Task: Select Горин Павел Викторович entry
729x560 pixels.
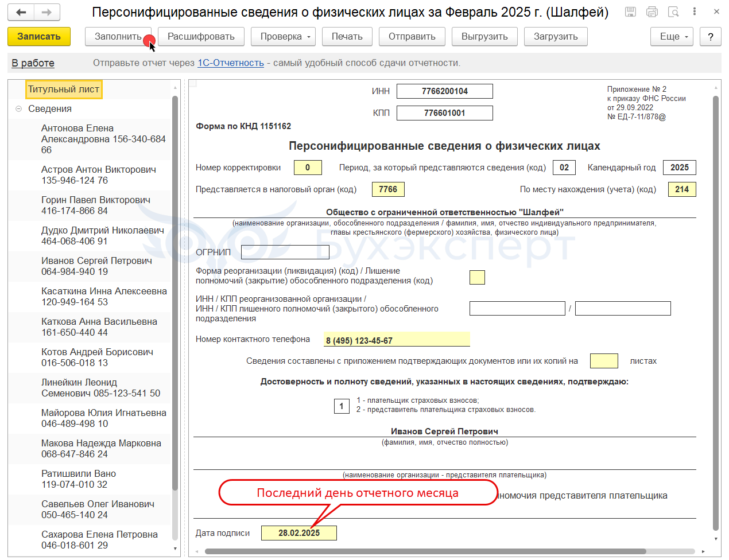Action: click(96, 205)
